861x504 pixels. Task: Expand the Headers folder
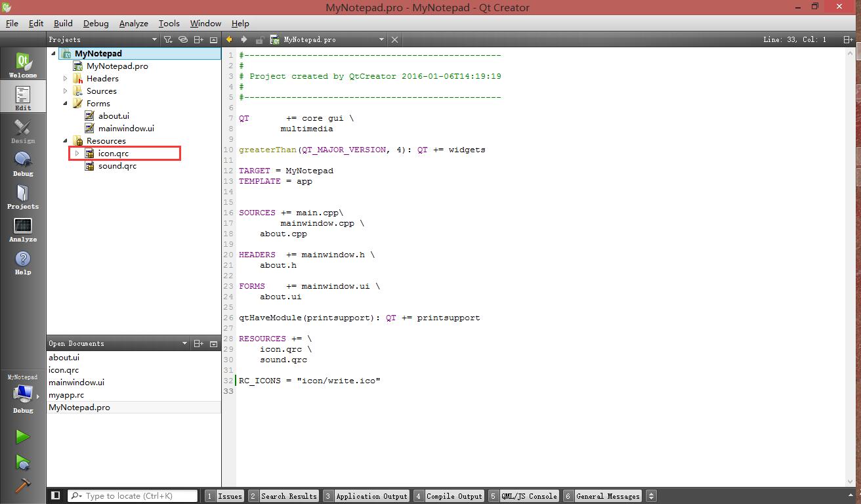[65, 79]
